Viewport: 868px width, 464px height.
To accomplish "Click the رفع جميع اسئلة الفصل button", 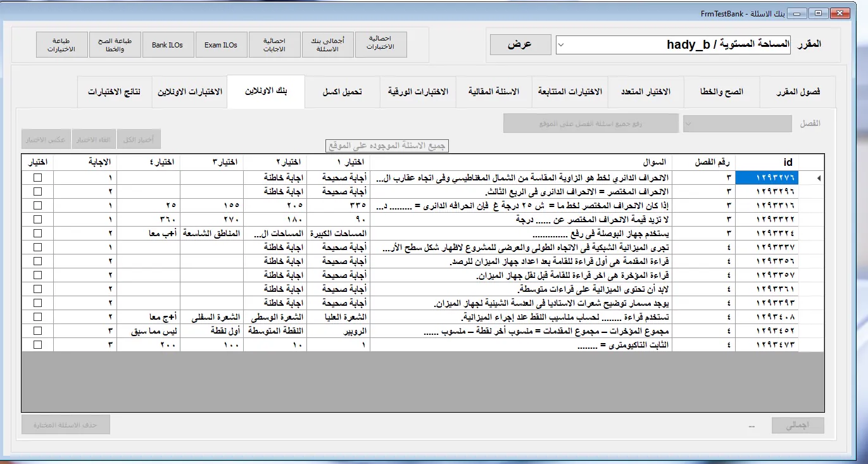I will [590, 123].
